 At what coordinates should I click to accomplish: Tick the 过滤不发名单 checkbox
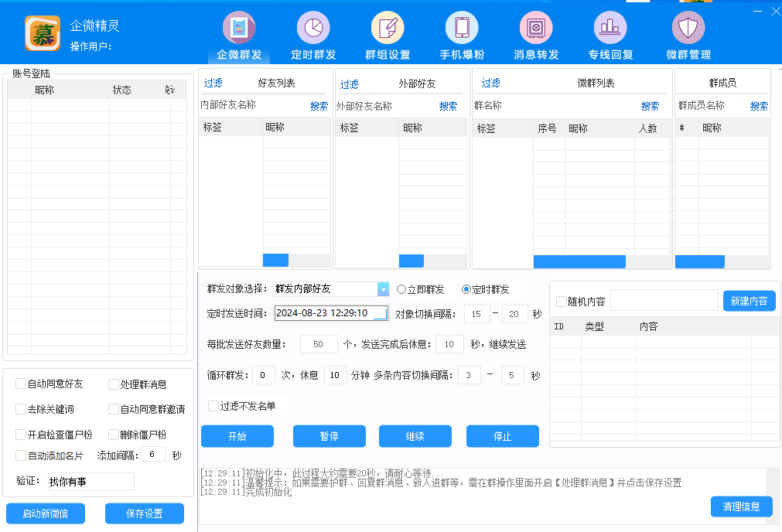[x=213, y=406]
